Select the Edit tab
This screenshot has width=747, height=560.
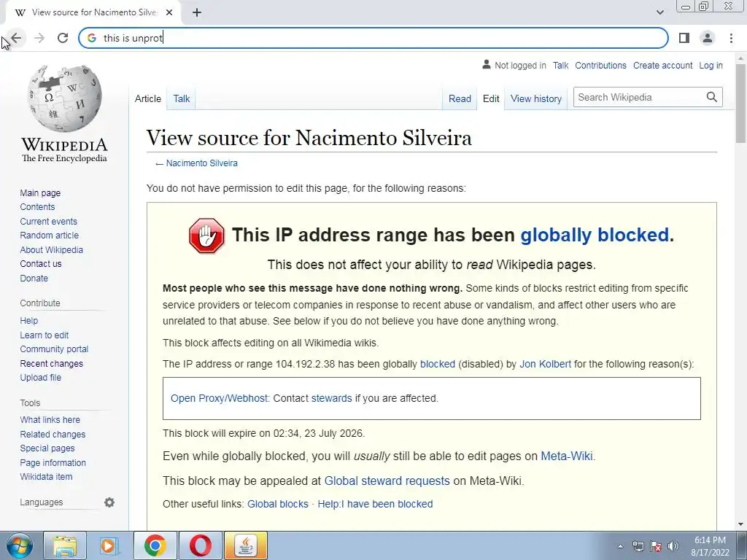coord(491,98)
